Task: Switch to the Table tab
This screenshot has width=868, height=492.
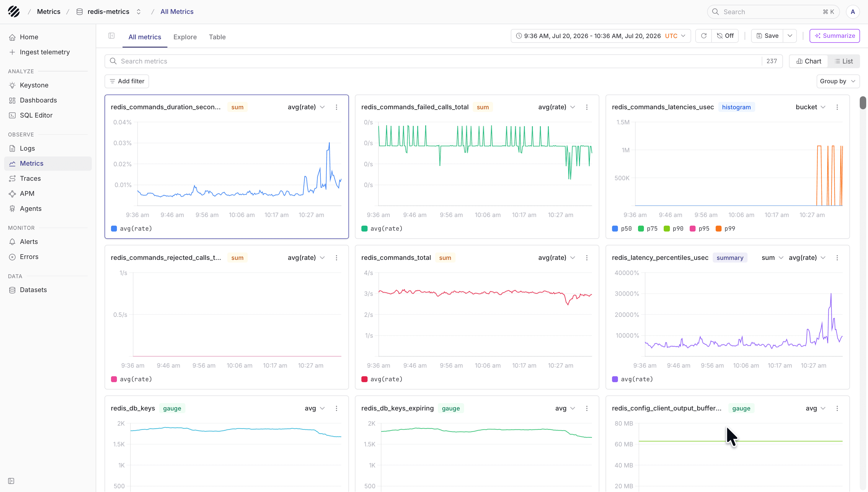Action: click(x=217, y=37)
